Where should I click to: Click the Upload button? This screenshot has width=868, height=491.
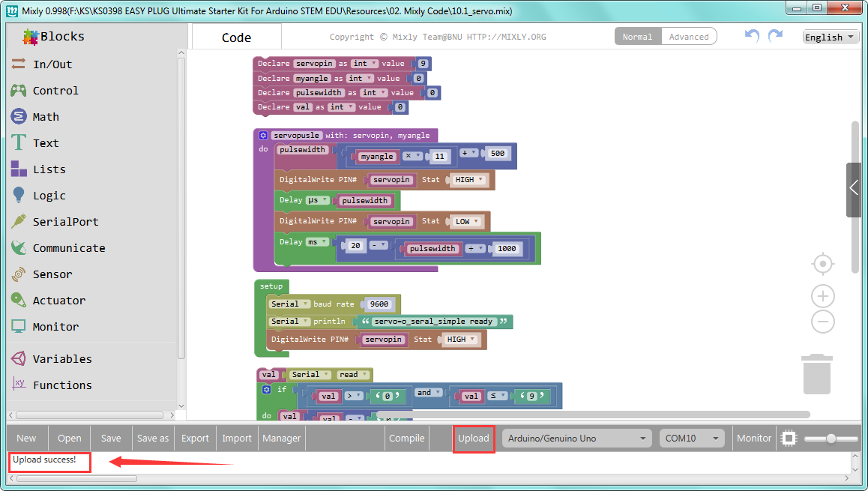pos(473,439)
